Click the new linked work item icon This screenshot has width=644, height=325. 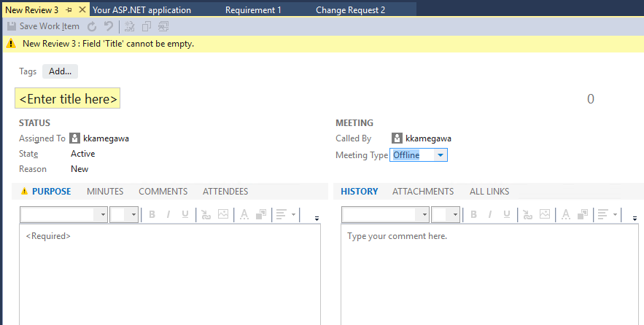point(129,26)
